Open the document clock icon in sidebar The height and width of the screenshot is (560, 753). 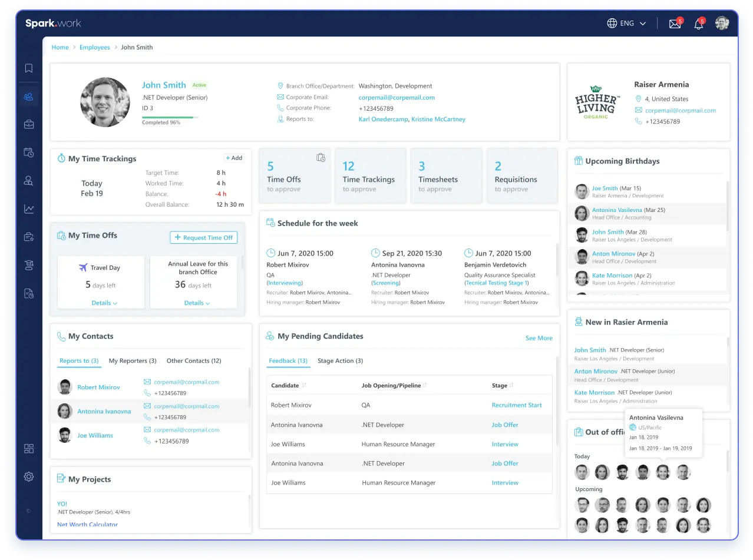pyautogui.click(x=28, y=293)
